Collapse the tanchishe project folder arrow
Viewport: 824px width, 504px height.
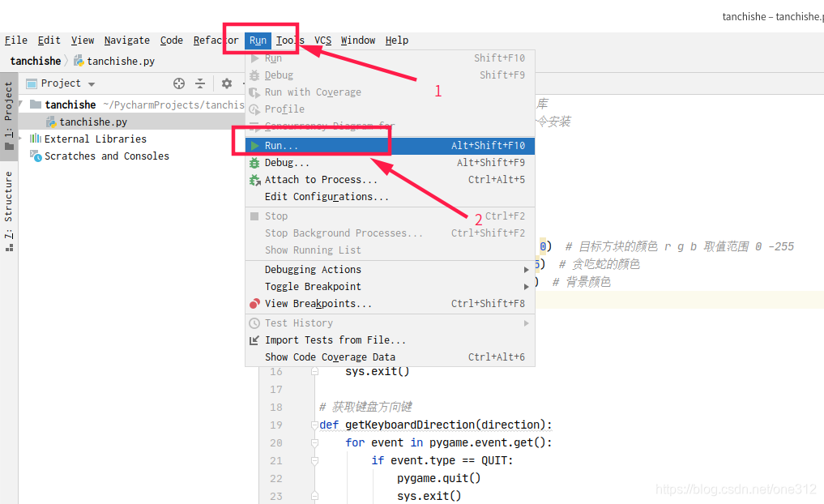pyautogui.click(x=21, y=104)
